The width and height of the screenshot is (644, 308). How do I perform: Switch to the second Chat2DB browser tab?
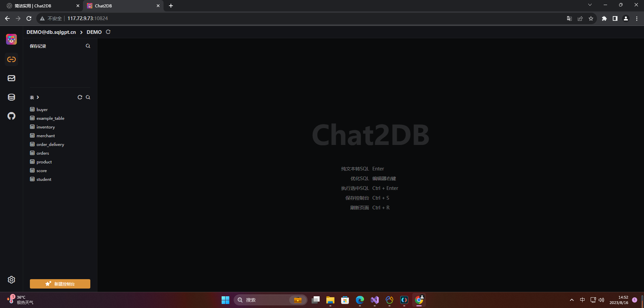coord(123,6)
